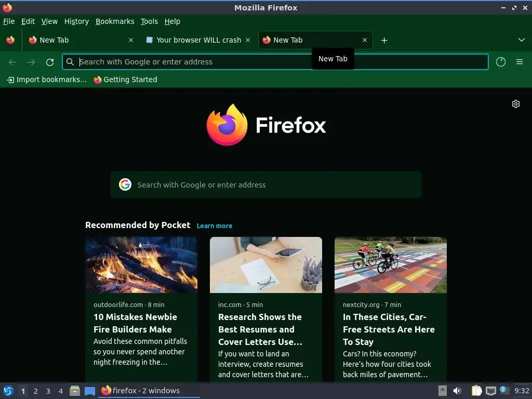Open the File menu
This screenshot has height=399, width=532.
coord(9,21)
